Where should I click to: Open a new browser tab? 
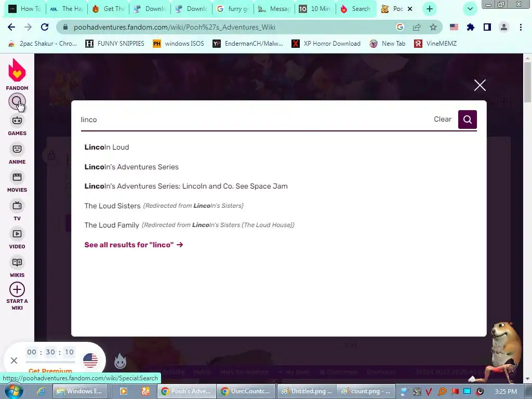[x=430, y=9]
